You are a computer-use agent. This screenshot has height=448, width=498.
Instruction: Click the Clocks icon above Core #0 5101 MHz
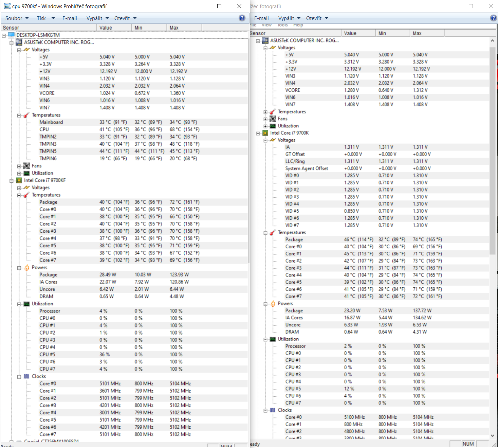[x=26, y=376]
